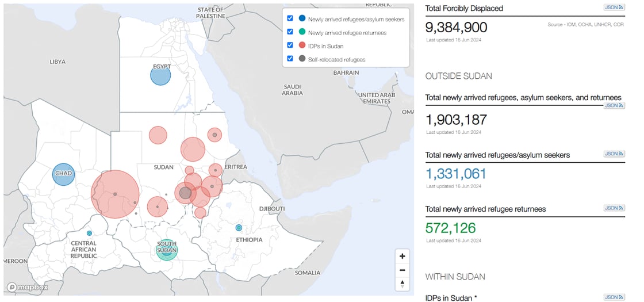The image size is (644, 302).
Task: Toggle Self-relocated refugees checkbox
Action: (x=290, y=59)
